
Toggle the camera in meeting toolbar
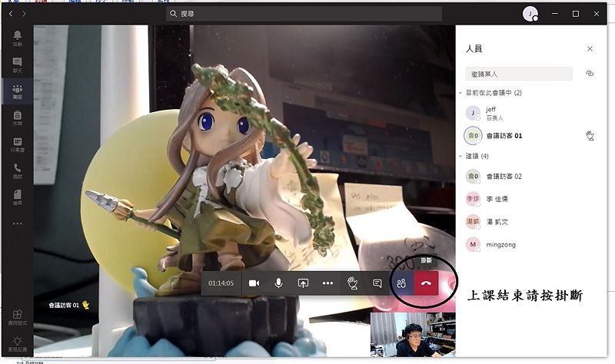click(x=254, y=283)
